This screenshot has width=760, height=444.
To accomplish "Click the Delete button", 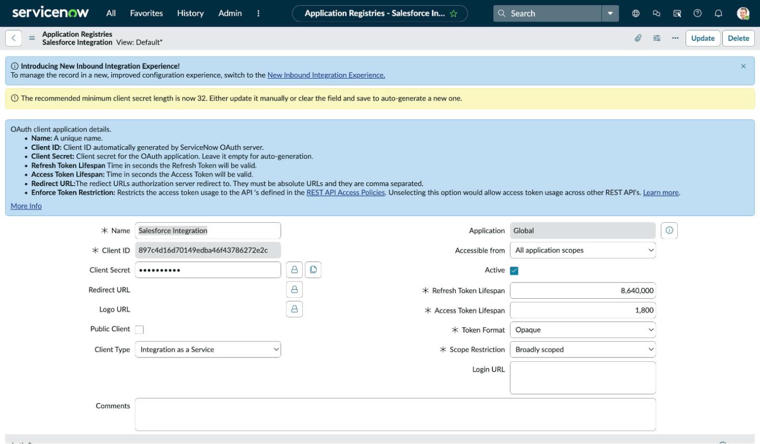I will (738, 38).
